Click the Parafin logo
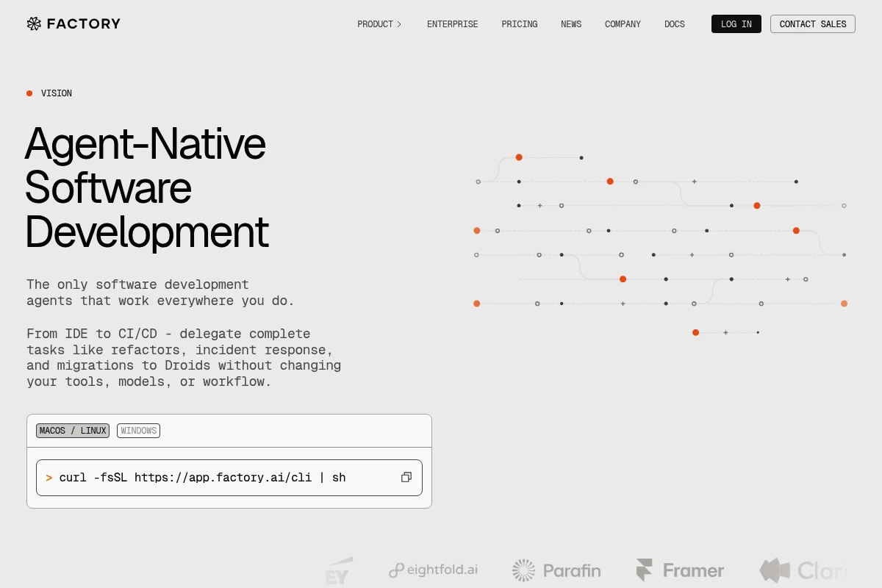Viewport: 882px width, 588px height. coord(556,570)
